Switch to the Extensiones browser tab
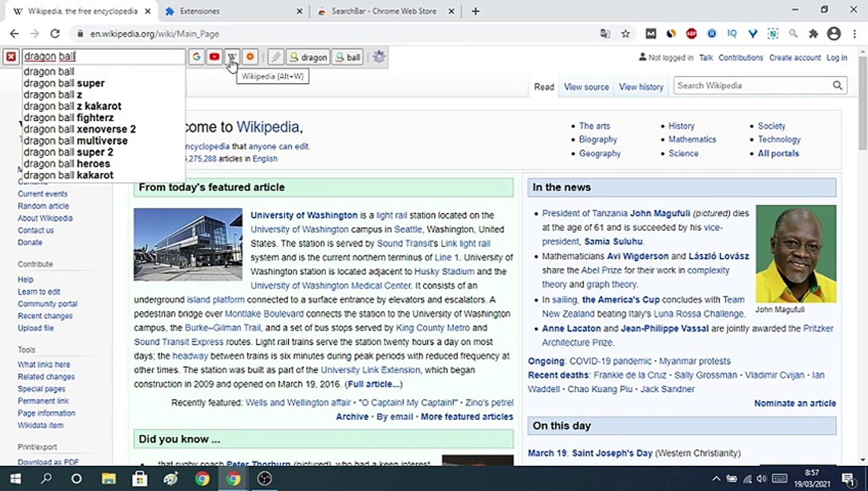The height and width of the screenshot is (491, 868). coord(232,11)
